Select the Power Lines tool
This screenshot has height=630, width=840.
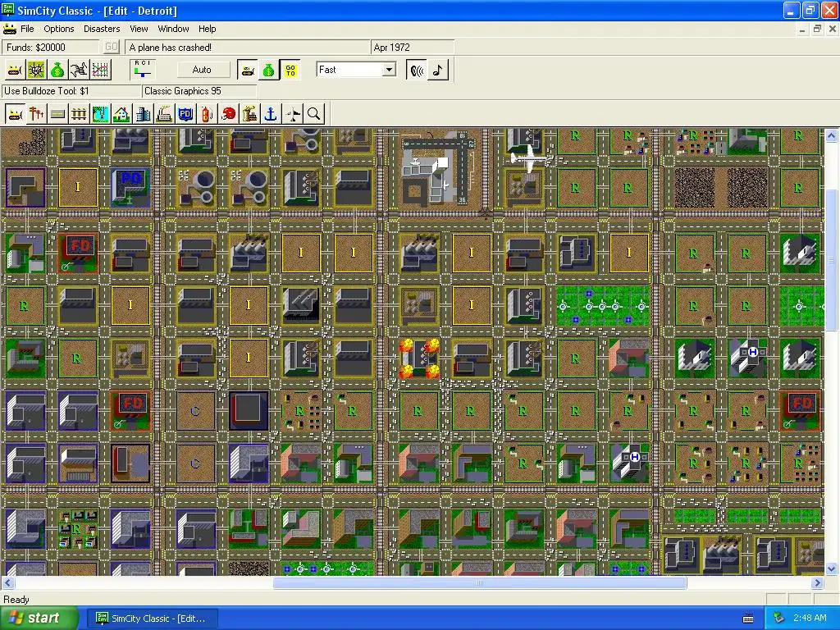click(37, 114)
